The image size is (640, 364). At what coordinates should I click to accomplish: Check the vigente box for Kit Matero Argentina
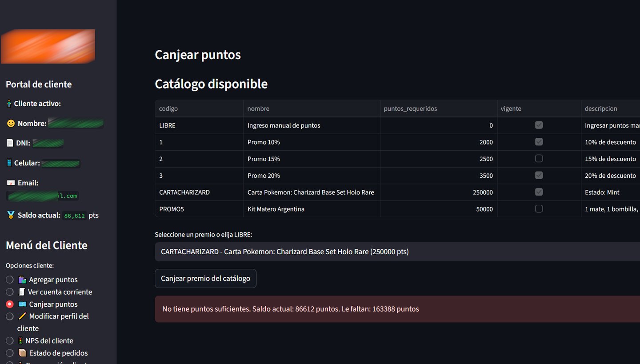tap(539, 209)
